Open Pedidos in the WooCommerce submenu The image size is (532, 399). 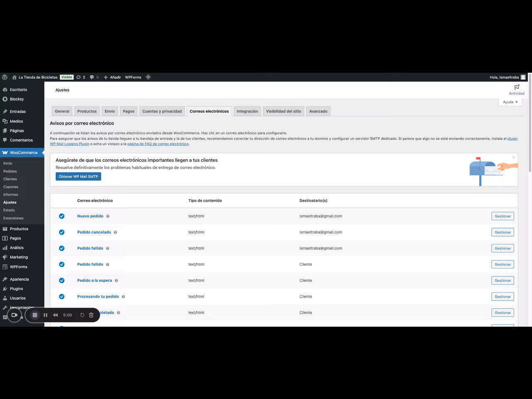coord(10,171)
